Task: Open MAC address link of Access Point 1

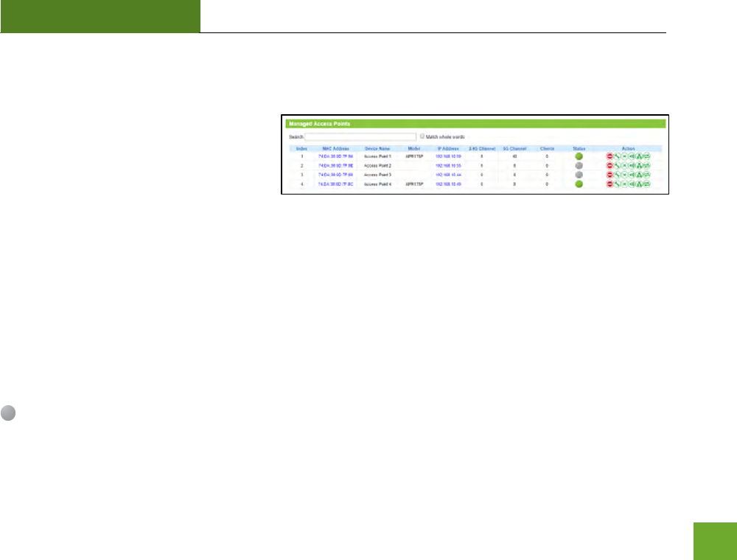Action: coord(335,156)
